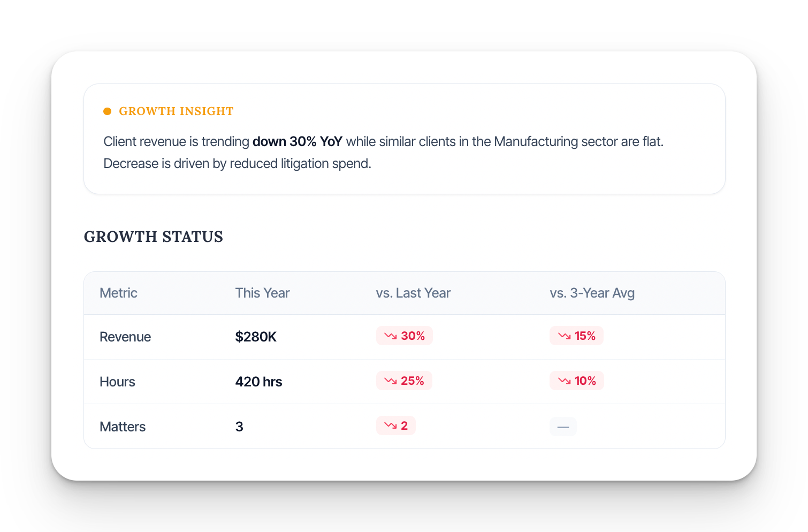Click the 10% badge under vs. 3-Year Avg
Image resolution: width=808 pixels, height=532 pixels.
click(576, 381)
